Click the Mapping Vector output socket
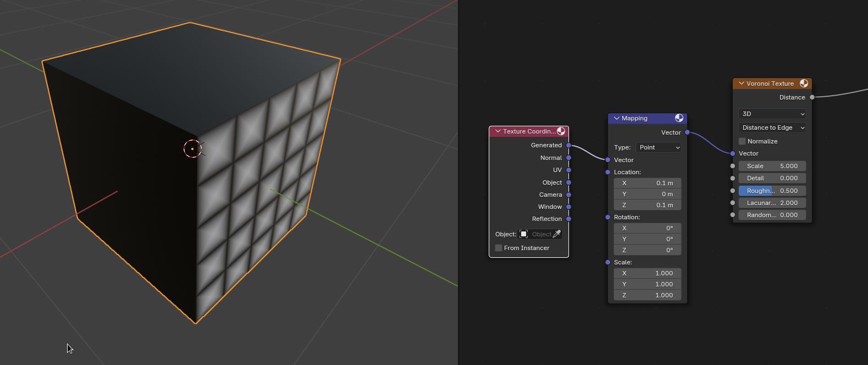The width and height of the screenshot is (868, 365). click(x=687, y=132)
